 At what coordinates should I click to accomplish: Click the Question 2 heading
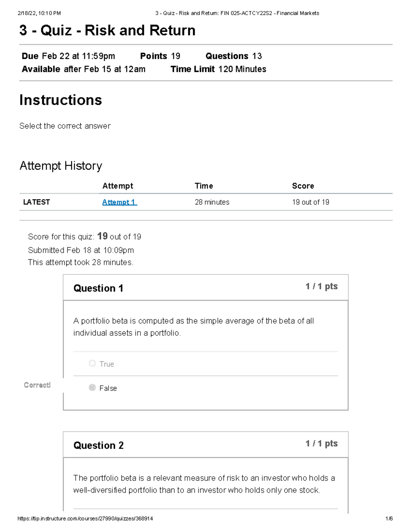tap(98, 445)
